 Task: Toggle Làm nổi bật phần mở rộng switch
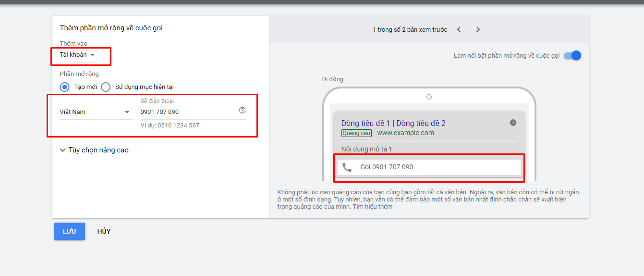pyautogui.click(x=572, y=55)
